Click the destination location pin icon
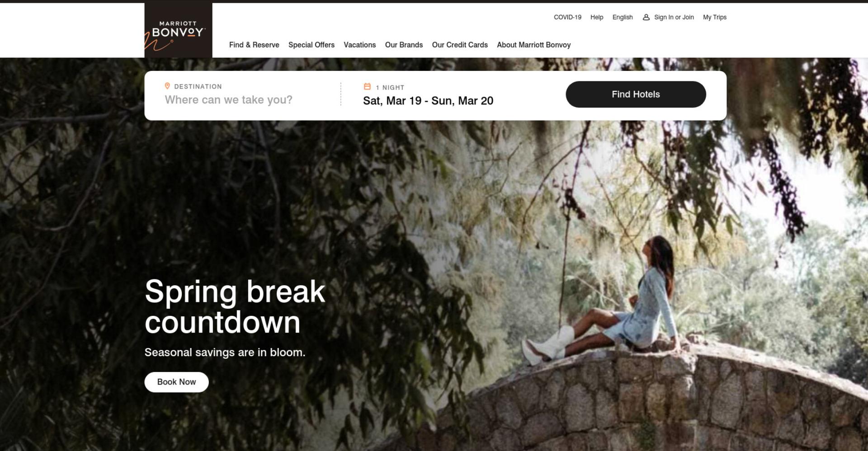This screenshot has width=868, height=451. (x=167, y=86)
